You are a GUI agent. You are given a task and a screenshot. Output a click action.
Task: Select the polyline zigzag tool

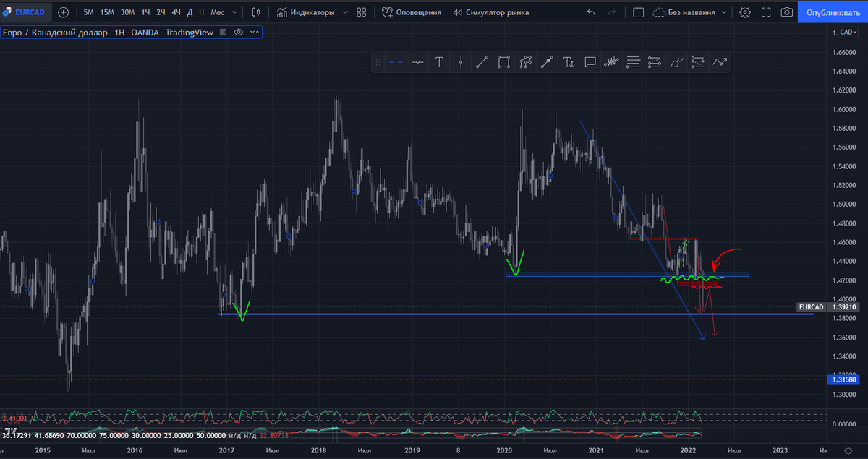pyautogui.click(x=720, y=62)
